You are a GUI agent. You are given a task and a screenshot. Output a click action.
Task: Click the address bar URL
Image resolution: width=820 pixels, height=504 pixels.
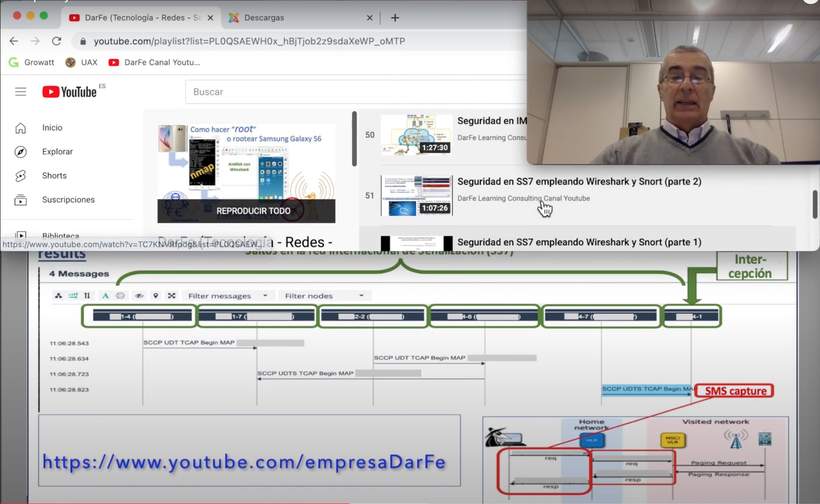click(x=249, y=41)
